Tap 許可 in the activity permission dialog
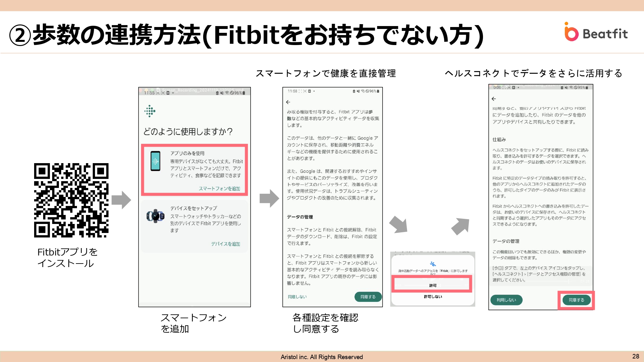644x362 pixels. (x=433, y=285)
